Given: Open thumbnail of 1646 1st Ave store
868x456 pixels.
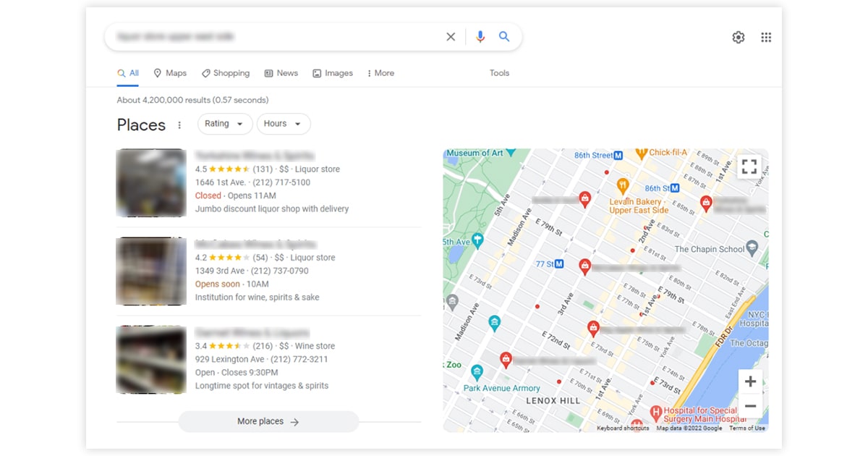Looking at the screenshot, I should click(151, 182).
